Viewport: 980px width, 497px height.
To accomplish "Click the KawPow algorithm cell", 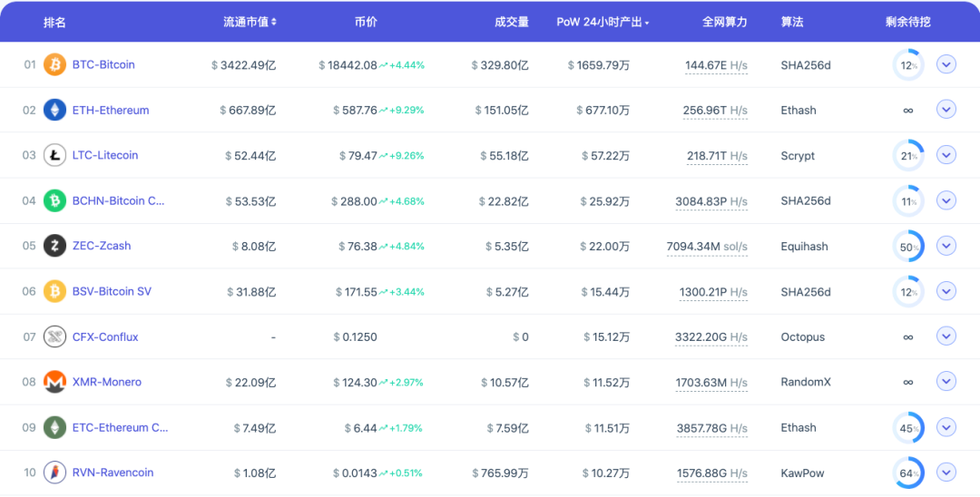I will (802, 473).
